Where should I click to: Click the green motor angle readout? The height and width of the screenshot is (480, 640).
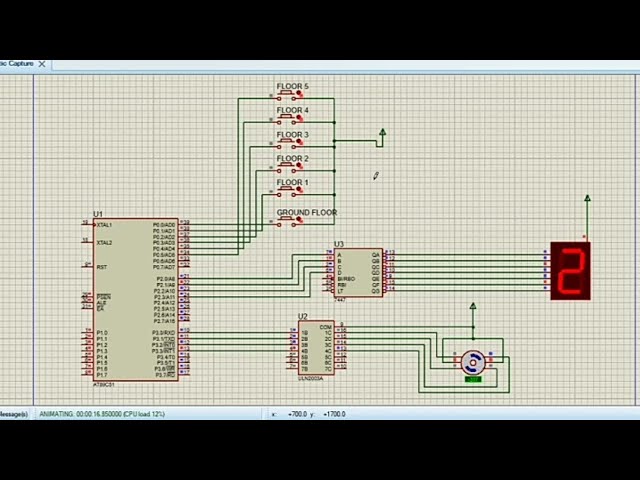(x=473, y=379)
